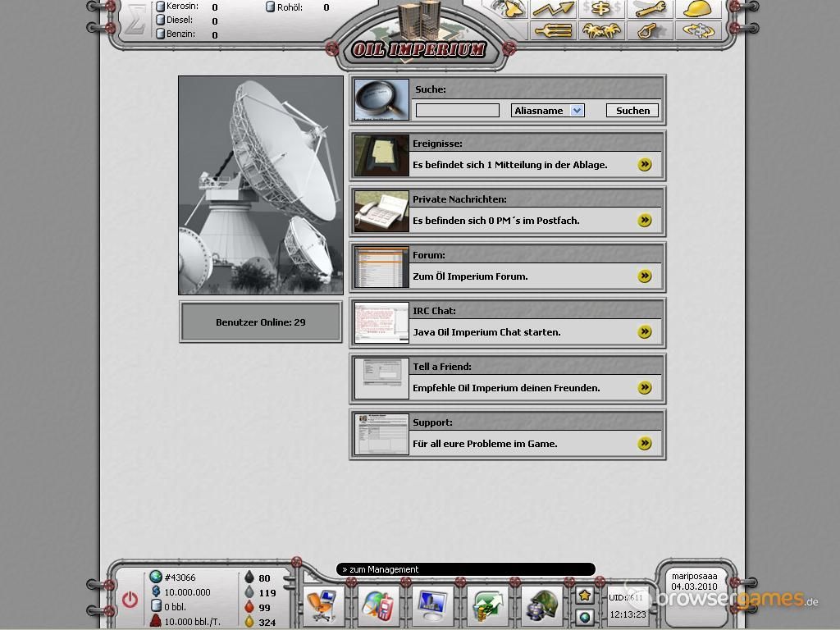Click the username mariposaaa
Image resolution: width=840 pixels, height=630 pixels.
(x=694, y=577)
